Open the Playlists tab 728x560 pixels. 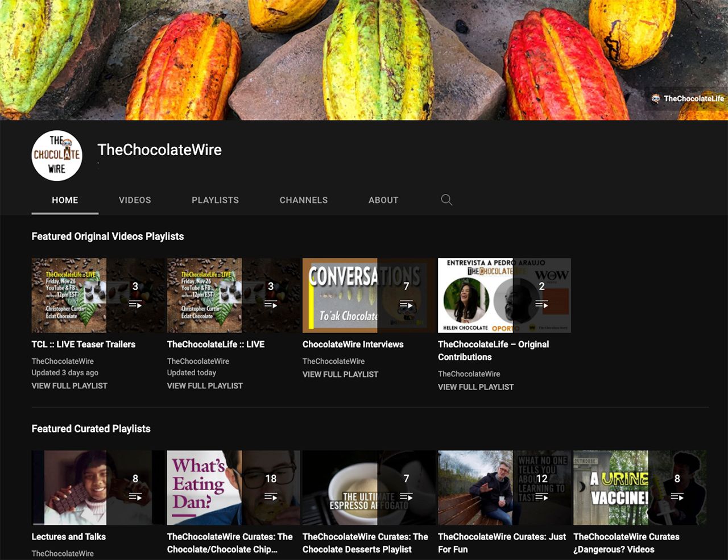pyautogui.click(x=215, y=200)
